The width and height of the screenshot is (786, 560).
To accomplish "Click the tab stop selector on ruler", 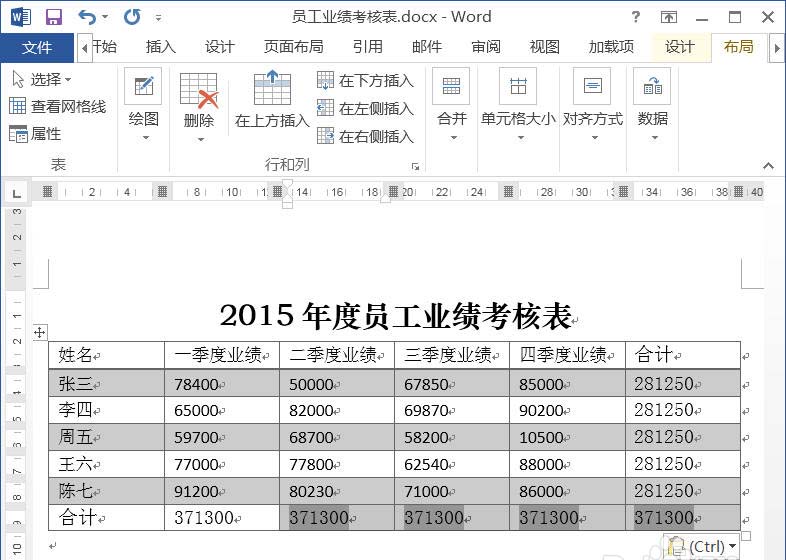I will pos(17,193).
